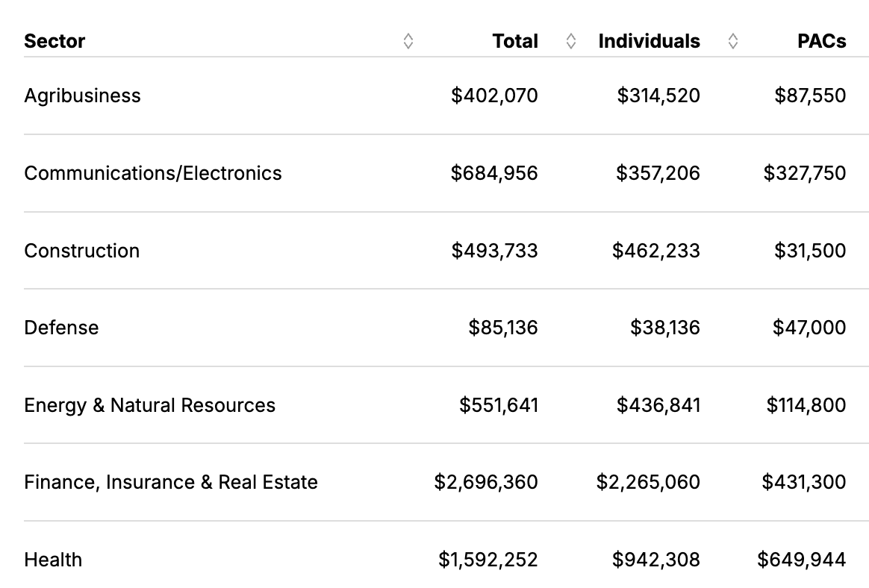Image resolution: width=869 pixels, height=588 pixels.
Task: Click the Defense sector name
Action: pos(61,328)
